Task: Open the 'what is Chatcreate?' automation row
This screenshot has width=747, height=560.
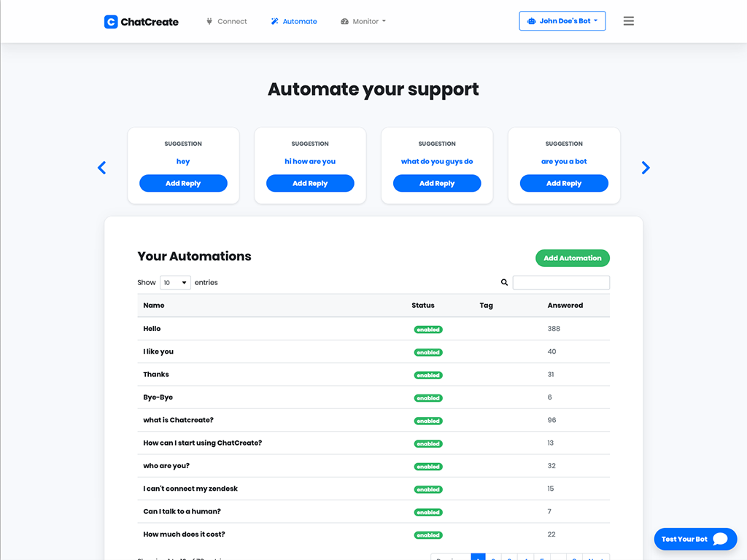Action: click(178, 420)
